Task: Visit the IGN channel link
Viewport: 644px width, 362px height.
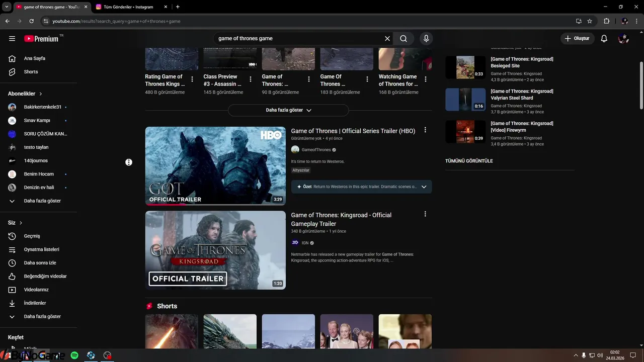Action: pyautogui.click(x=305, y=243)
